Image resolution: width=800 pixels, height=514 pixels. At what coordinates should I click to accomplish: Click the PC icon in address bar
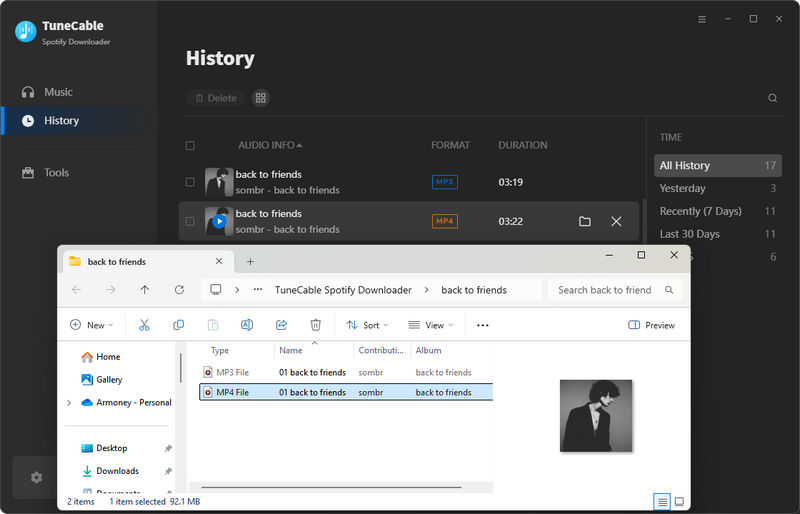(x=216, y=290)
